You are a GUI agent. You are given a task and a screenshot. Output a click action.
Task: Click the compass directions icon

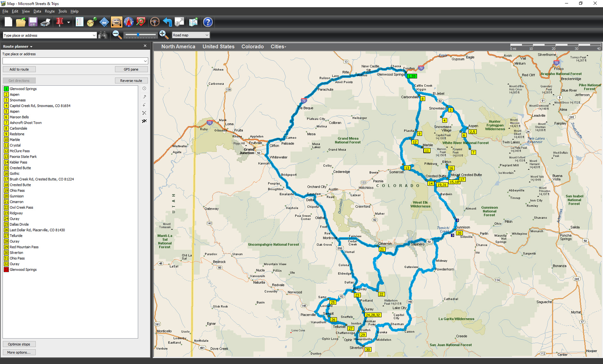click(x=129, y=22)
